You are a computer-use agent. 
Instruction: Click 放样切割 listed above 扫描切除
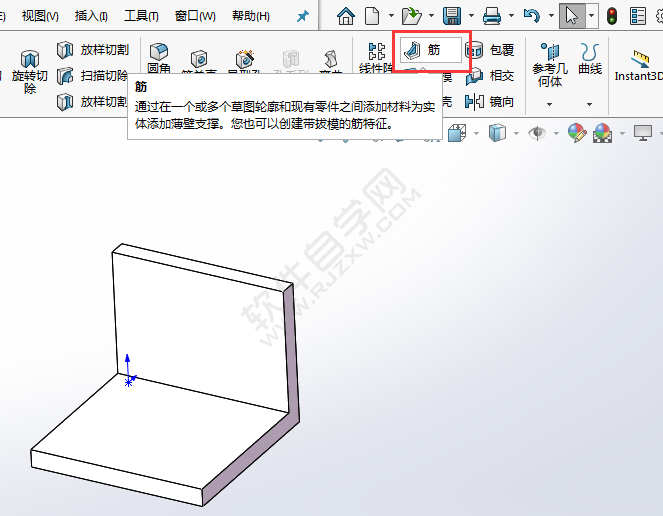pos(93,50)
